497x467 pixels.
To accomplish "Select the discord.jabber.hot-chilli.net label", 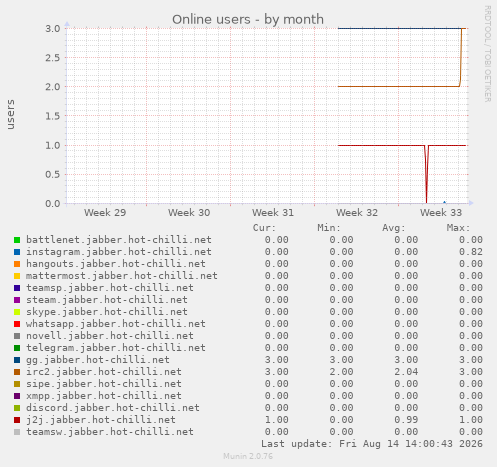I will tap(113, 408).
